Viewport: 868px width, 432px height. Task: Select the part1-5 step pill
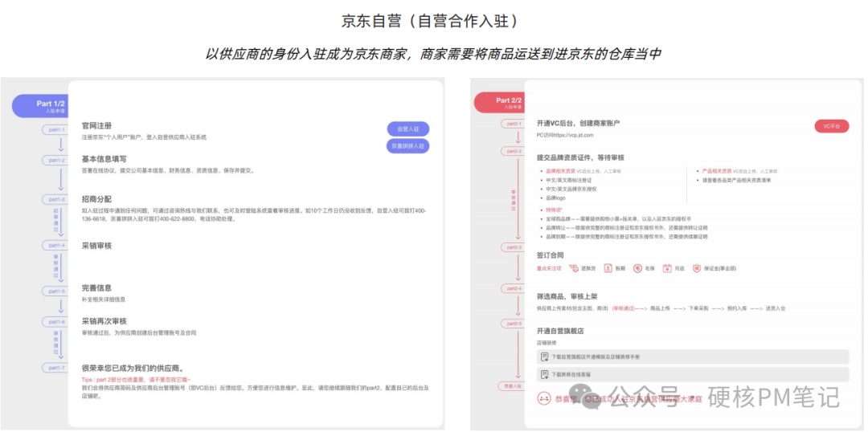pos(56,291)
